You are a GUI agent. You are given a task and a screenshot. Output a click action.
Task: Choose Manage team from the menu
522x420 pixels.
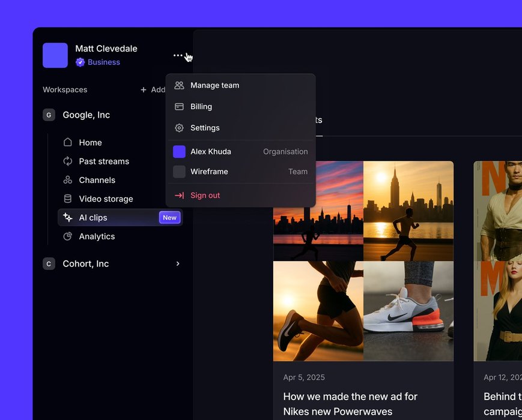pos(240,85)
